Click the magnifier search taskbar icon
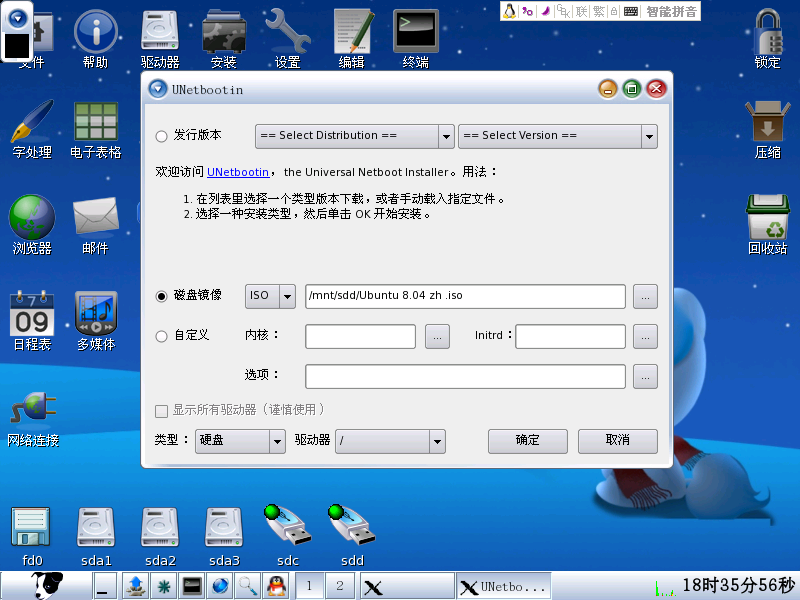Viewport: 800px width, 600px height. (248, 586)
